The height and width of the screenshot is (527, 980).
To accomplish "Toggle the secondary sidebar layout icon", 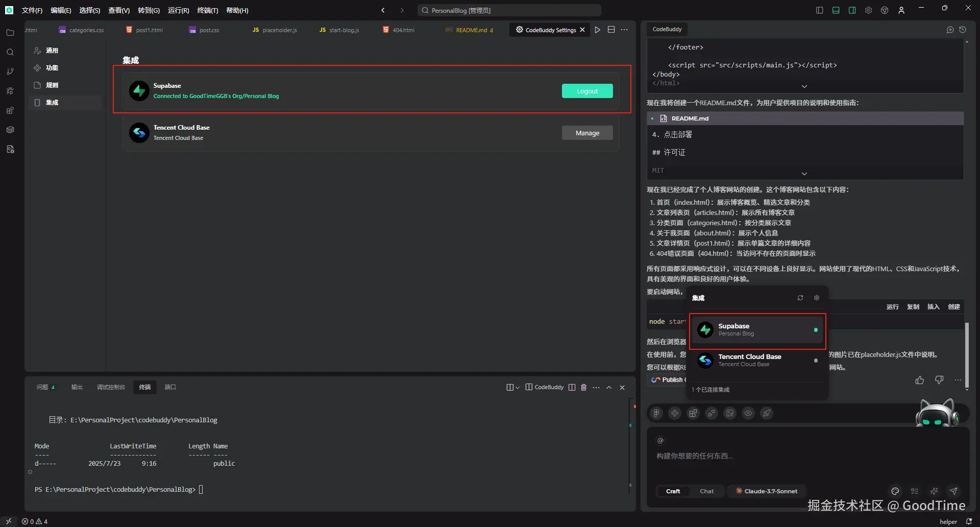I will (x=852, y=10).
